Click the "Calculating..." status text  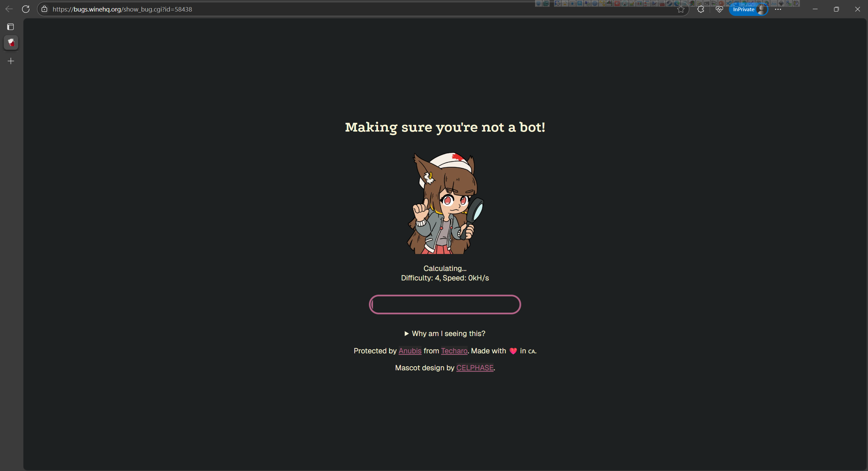445,269
